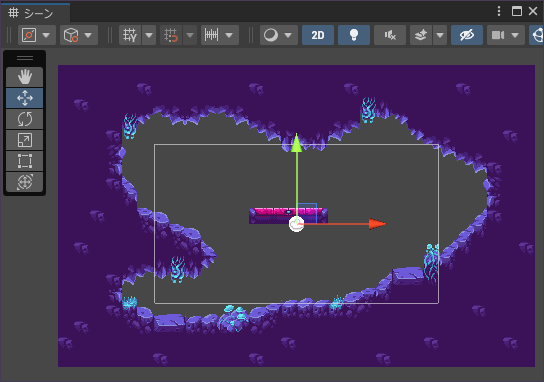Click the tool handle position pivot icon
This screenshot has width=544, height=382.
pyautogui.click(x=29, y=35)
